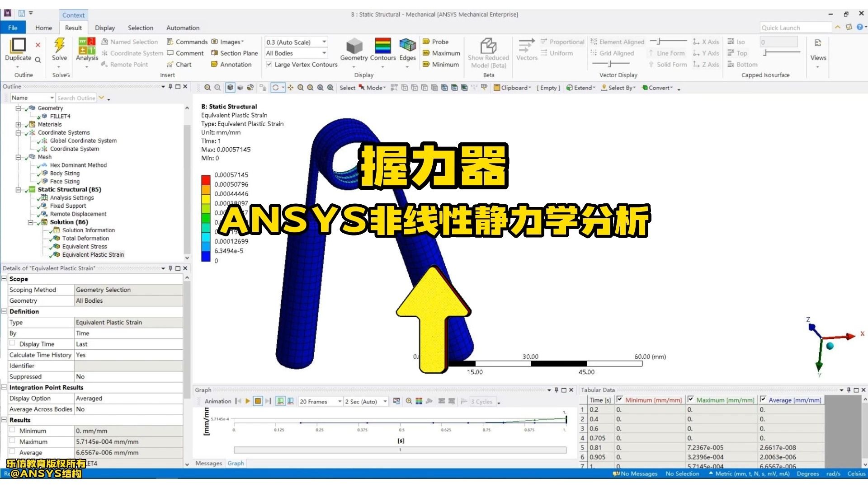Image resolution: width=868 pixels, height=488 pixels.
Task: Select Total Deformation in the tree
Action: click(85, 238)
